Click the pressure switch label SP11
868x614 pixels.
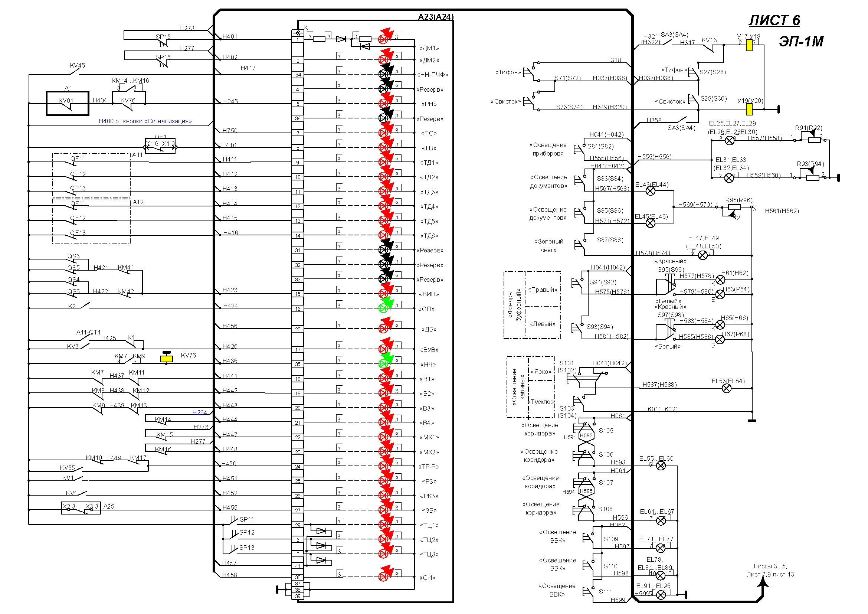[x=247, y=519]
